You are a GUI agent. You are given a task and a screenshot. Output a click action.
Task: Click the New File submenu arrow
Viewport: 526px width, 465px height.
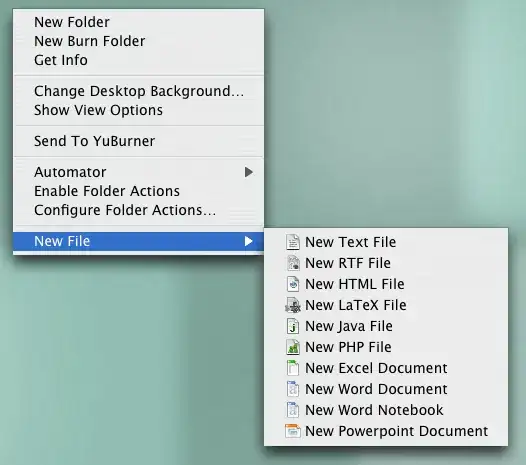tap(249, 241)
